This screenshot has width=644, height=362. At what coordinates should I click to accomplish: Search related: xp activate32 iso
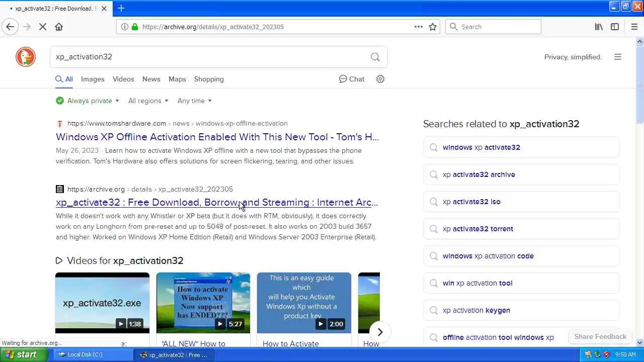click(x=521, y=202)
